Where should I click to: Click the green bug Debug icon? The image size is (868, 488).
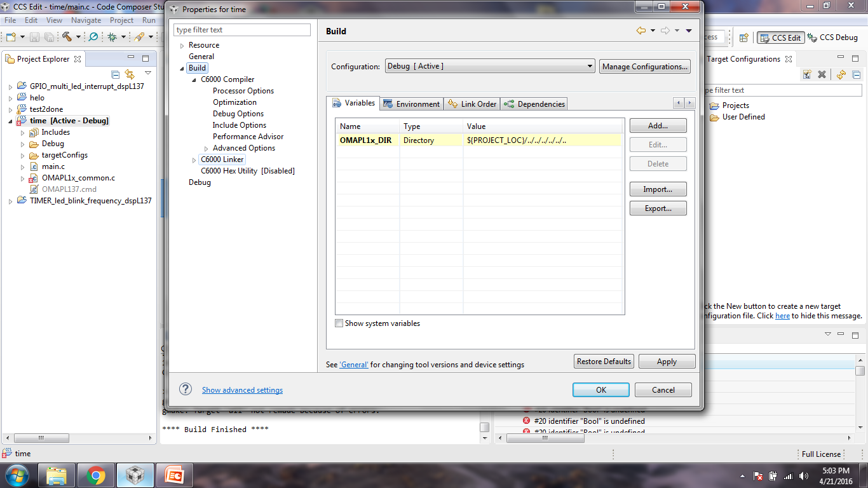coord(112,37)
